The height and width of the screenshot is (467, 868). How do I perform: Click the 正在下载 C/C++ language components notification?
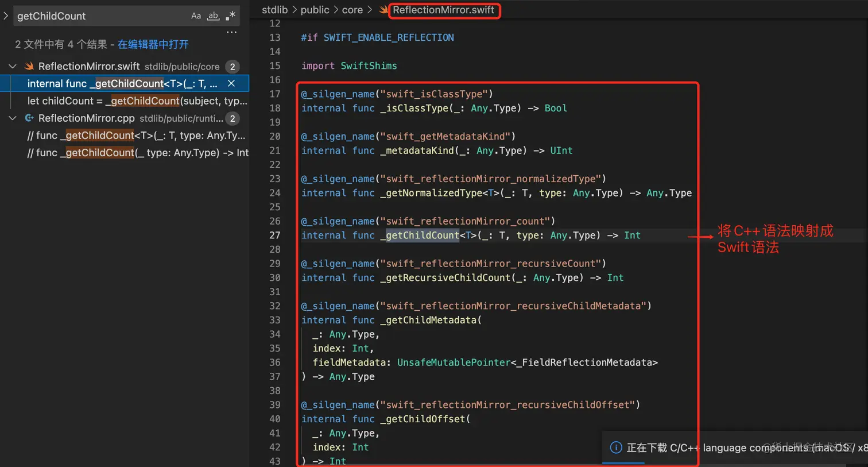point(746,447)
